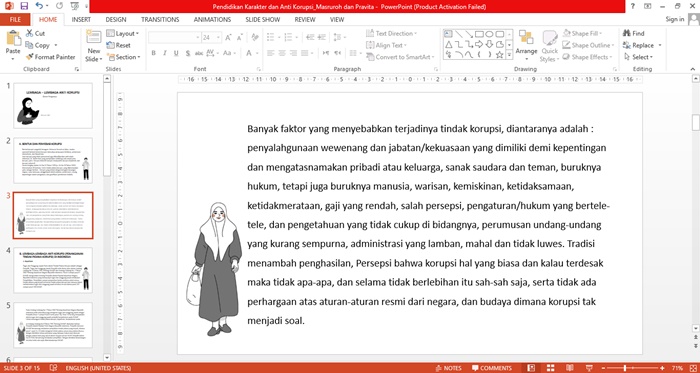Open Shape Outline options
Image resolution: width=700 pixels, height=373 pixels.
tap(588, 45)
